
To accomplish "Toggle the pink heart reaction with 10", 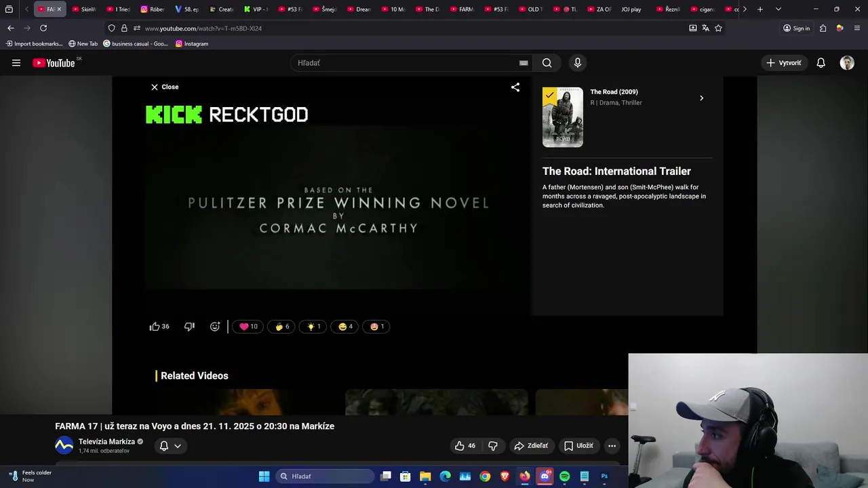I will pyautogui.click(x=248, y=327).
